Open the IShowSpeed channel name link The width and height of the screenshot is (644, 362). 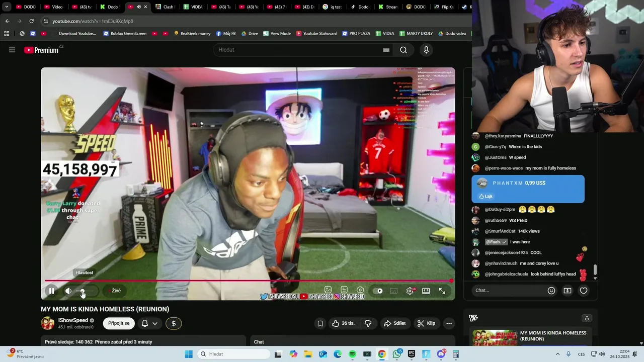pyautogui.click(x=73, y=320)
